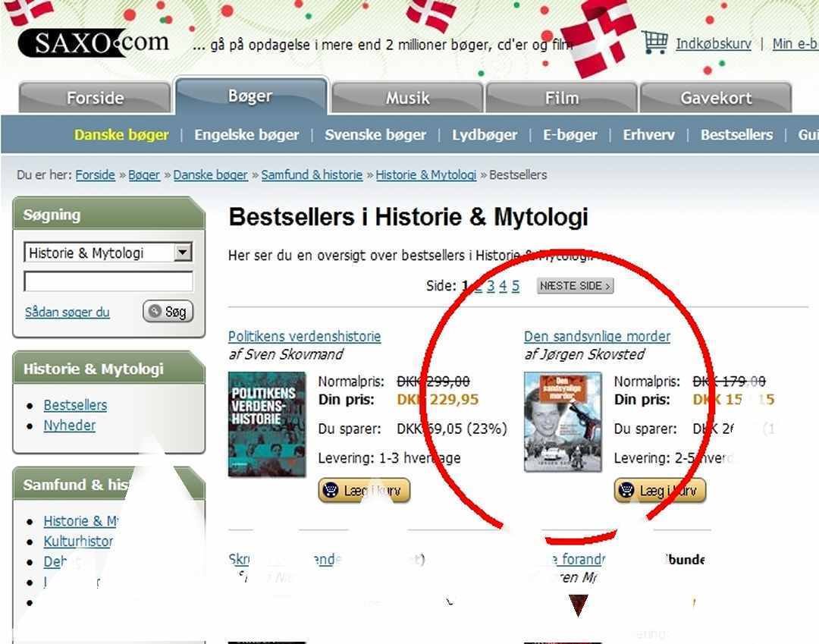
Task: Open the Den sandsynlige morder book cover
Action: 563,422
